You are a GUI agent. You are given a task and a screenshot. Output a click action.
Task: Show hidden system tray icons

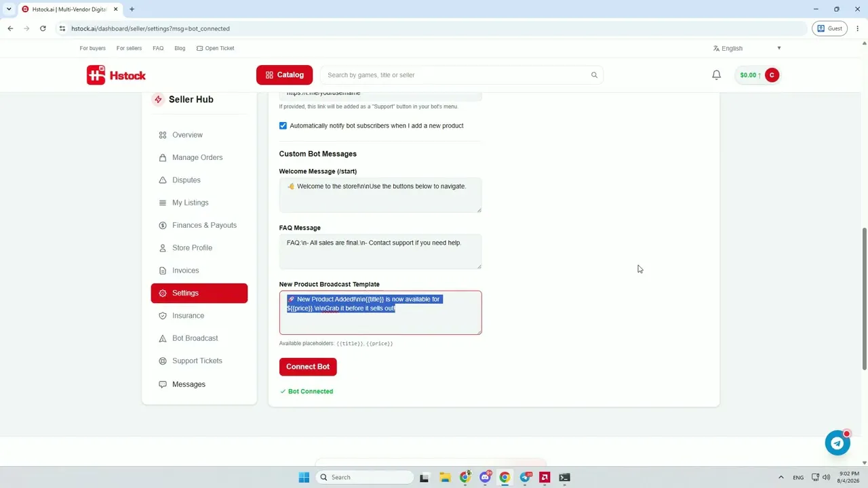781,477
